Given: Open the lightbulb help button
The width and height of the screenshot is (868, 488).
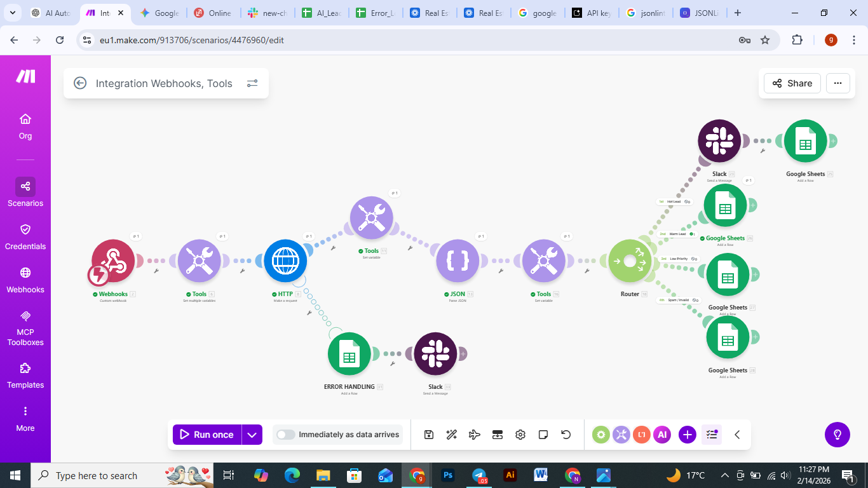Looking at the screenshot, I should click(837, 435).
